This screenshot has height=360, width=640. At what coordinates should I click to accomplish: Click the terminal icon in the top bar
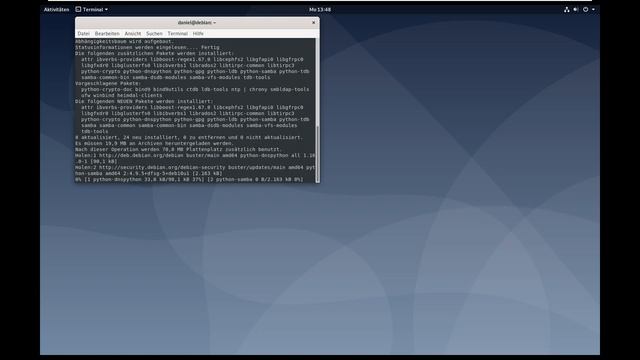tap(78, 9)
